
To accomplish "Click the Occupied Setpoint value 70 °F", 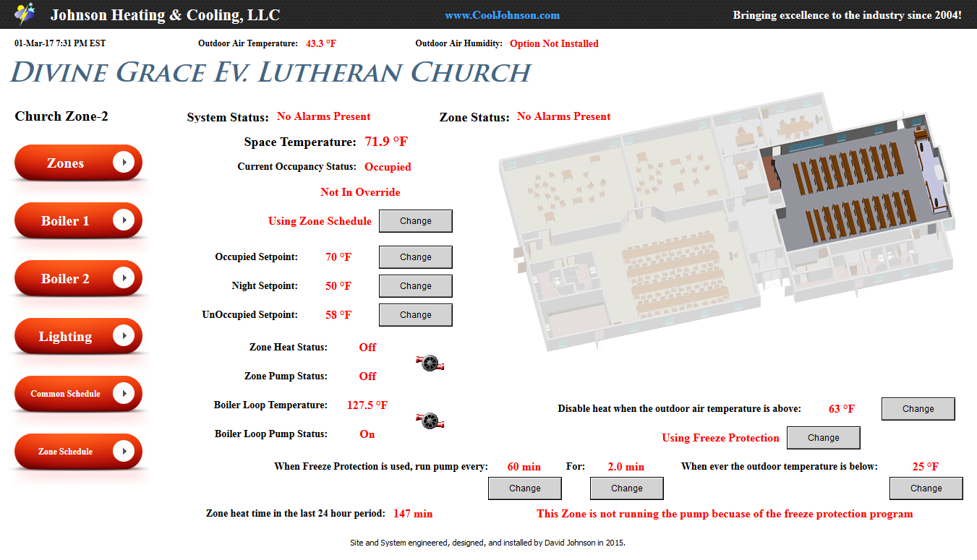I will click(x=338, y=257).
